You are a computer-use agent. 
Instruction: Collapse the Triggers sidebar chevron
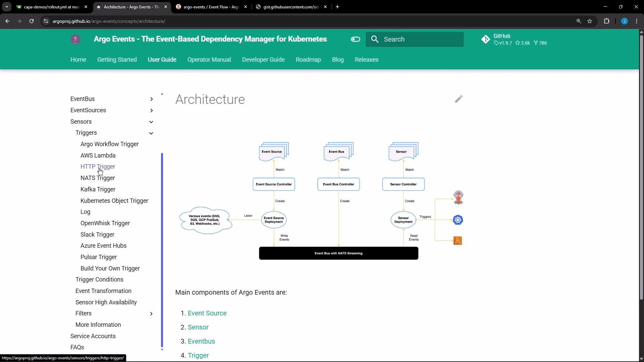(x=151, y=133)
